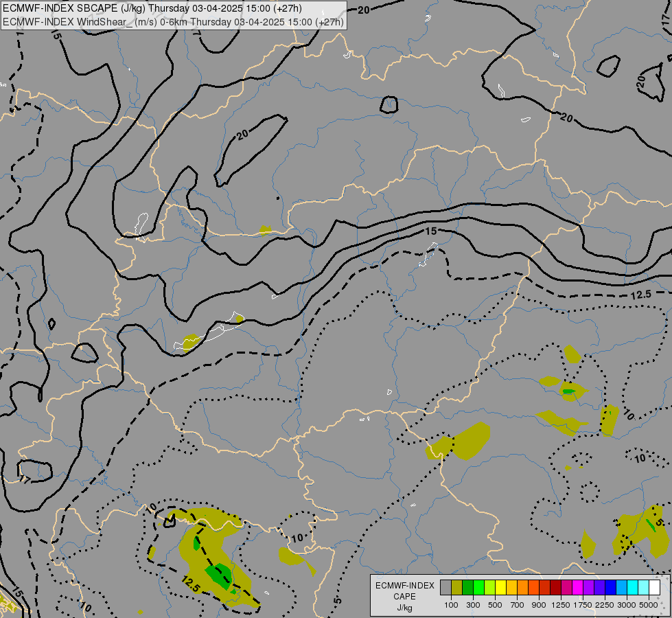Click the "100" legend value
The width and height of the screenshot is (672, 618).
[x=451, y=605]
